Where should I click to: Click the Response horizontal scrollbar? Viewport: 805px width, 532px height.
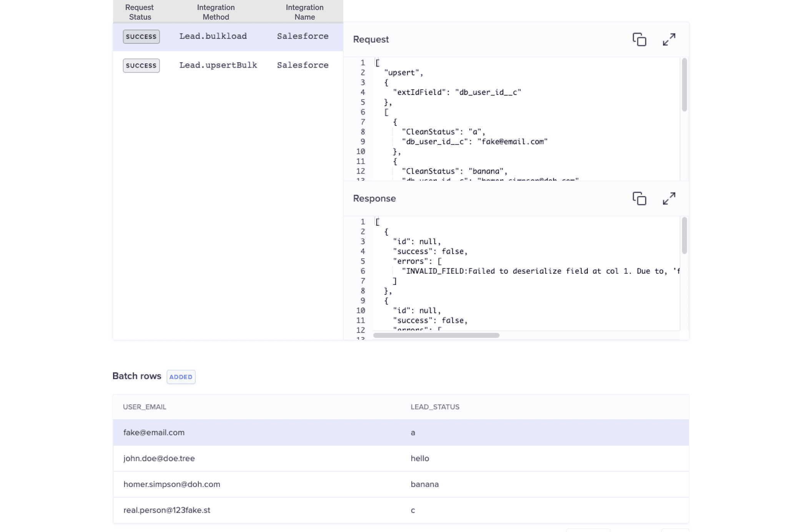436,335
